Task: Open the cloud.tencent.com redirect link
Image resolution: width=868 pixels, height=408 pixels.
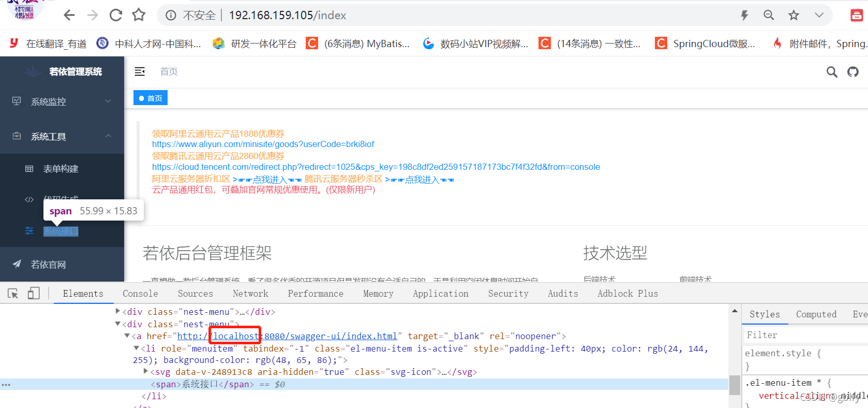Action: pos(376,167)
